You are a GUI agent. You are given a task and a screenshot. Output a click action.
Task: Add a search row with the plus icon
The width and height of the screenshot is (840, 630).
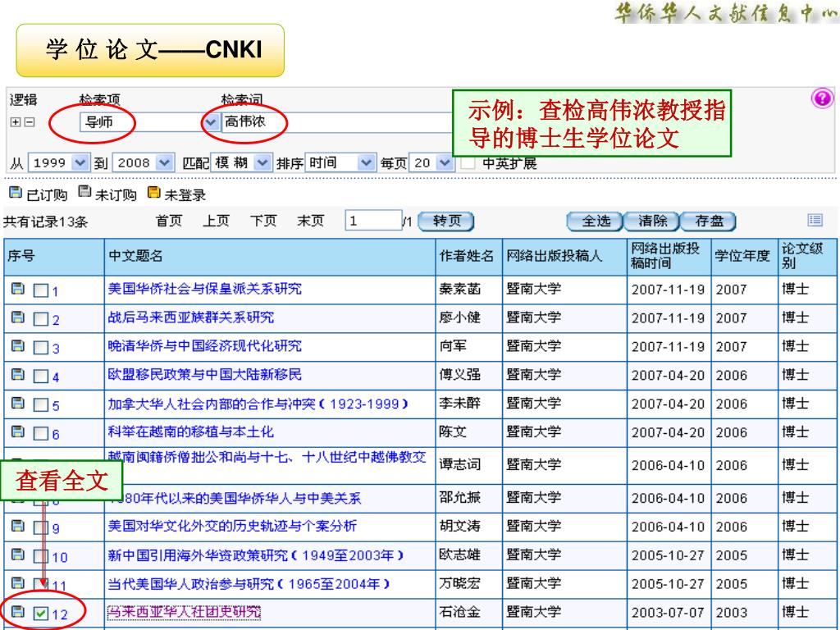[x=16, y=122]
